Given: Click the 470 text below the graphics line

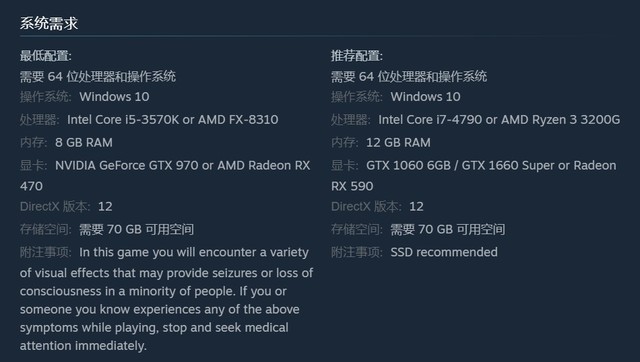Looking at the screenshot, I should (31, 186).
